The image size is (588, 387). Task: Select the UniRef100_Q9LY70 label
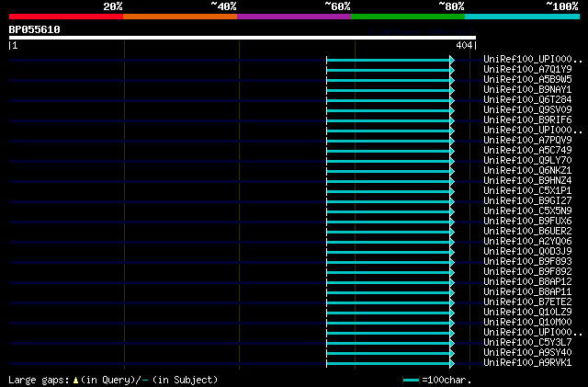point(527,161)
